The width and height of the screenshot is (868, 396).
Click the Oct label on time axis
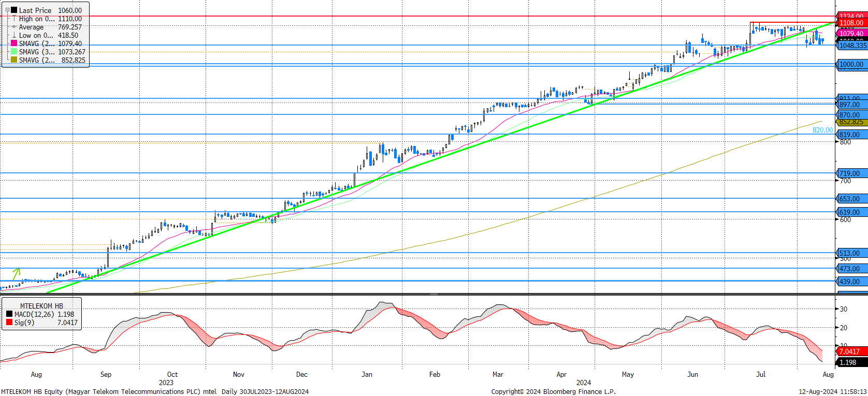(172, 374)
